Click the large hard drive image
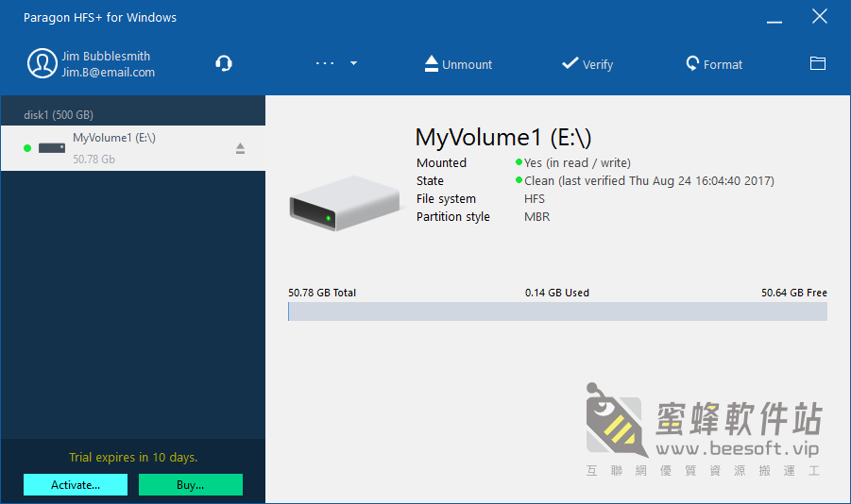 pos(345,203)
